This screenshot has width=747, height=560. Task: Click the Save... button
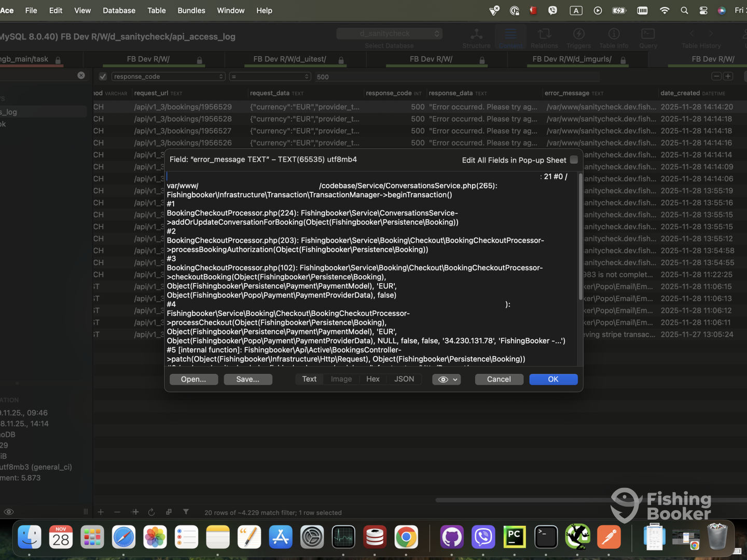tap(247, 380)
